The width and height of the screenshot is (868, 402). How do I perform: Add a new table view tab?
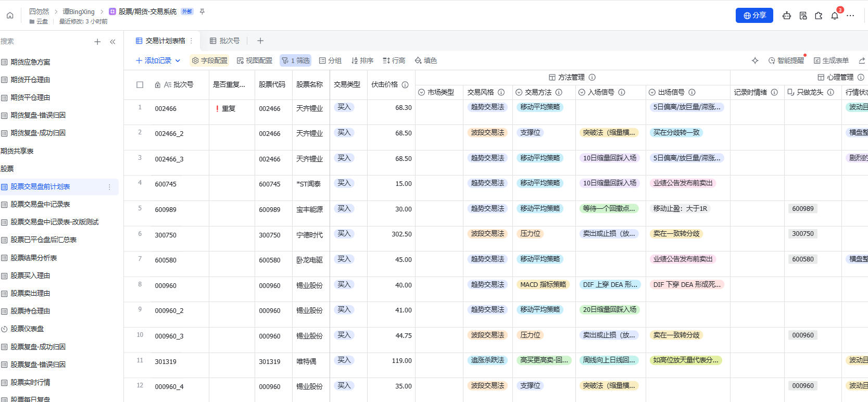pos(260,41)
